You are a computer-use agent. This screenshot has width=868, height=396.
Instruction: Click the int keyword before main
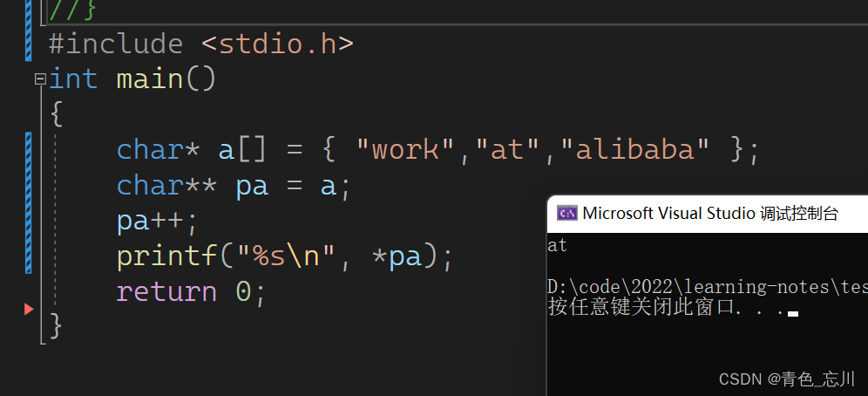tap(73, 79)
